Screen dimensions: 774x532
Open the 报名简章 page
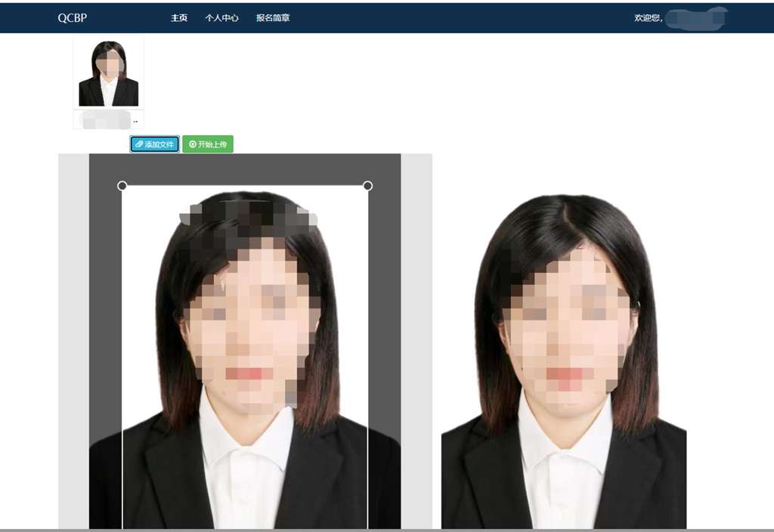[x=273, y=18]
